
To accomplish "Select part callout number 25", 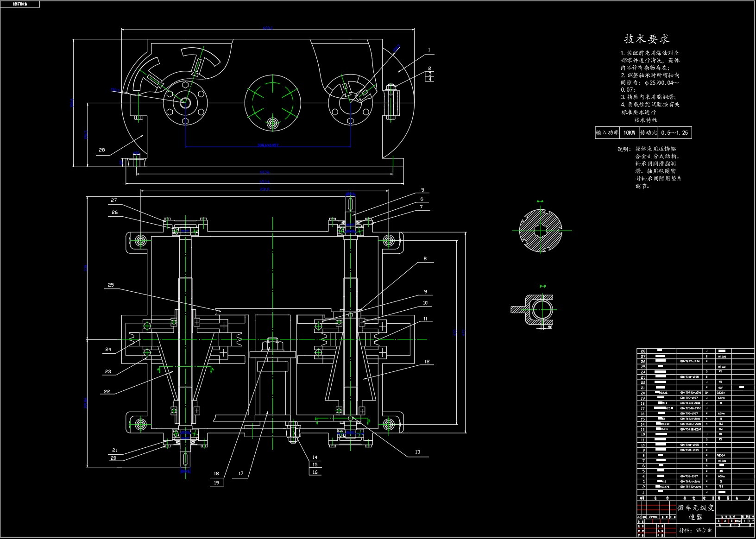I will point(111,285).
